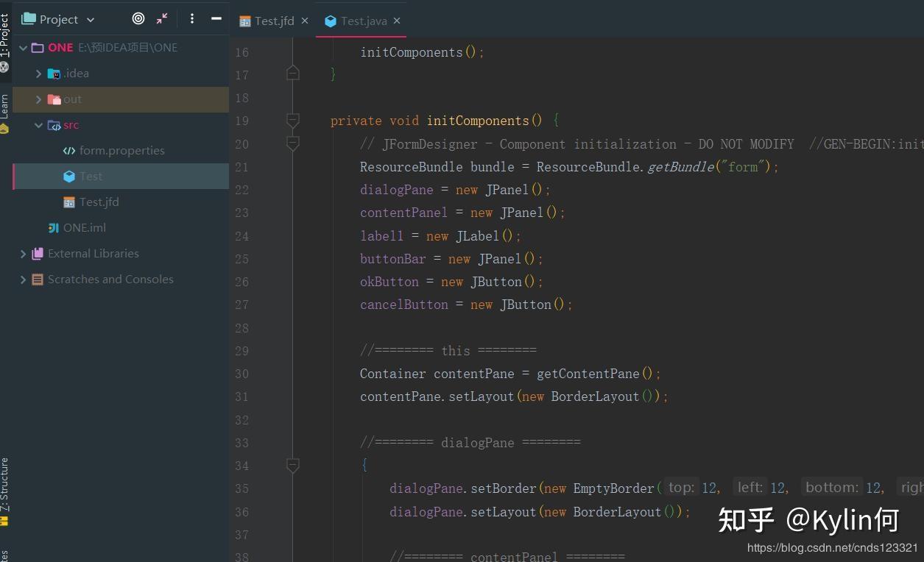Select the Test.java editor tab
The width and height of the screenshot is (924, 562).
(x=363, y=21)
